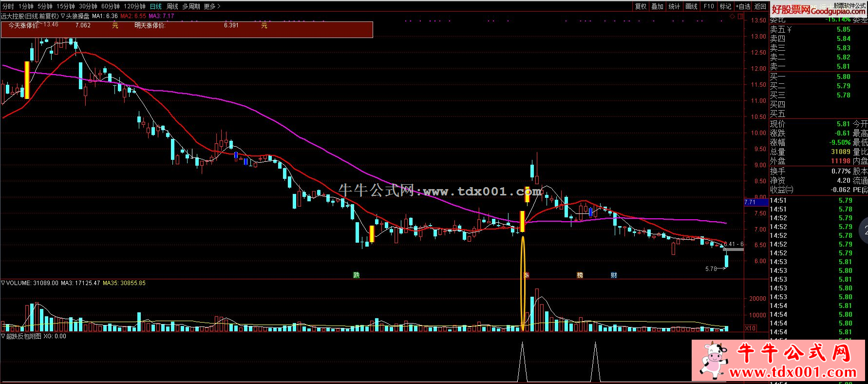Screen dimensions: 868x384
Task: Click the green 跌 marker under the chart
Action: tap(357, 275)
